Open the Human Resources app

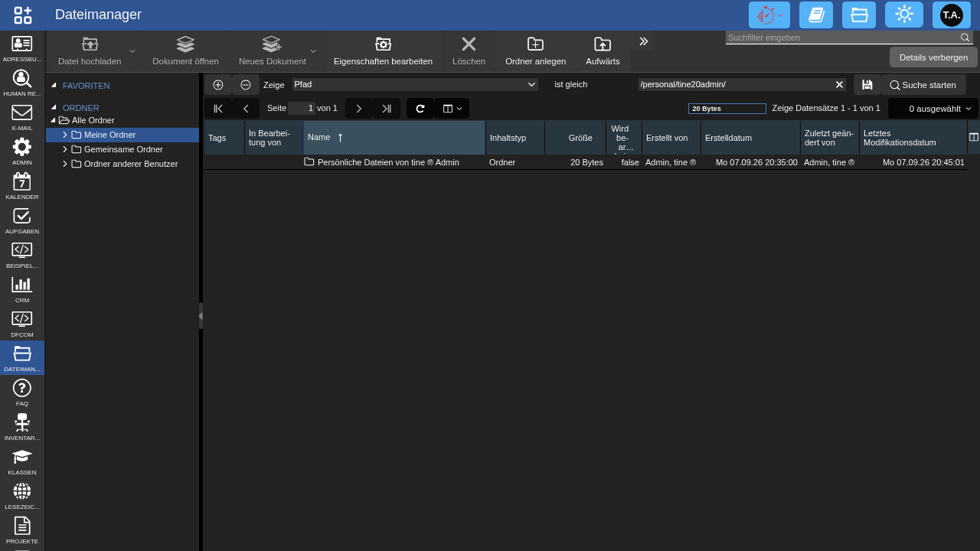[22, 83]
